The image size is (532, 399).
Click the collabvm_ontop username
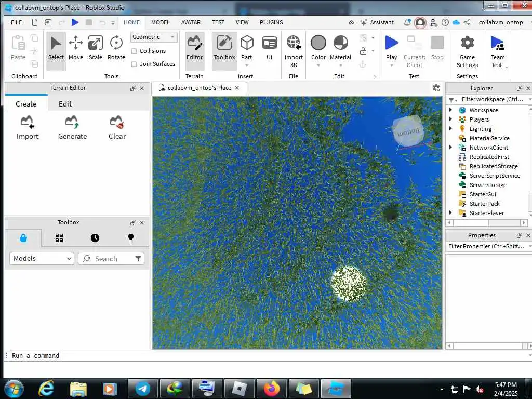(x=501, y=22)
